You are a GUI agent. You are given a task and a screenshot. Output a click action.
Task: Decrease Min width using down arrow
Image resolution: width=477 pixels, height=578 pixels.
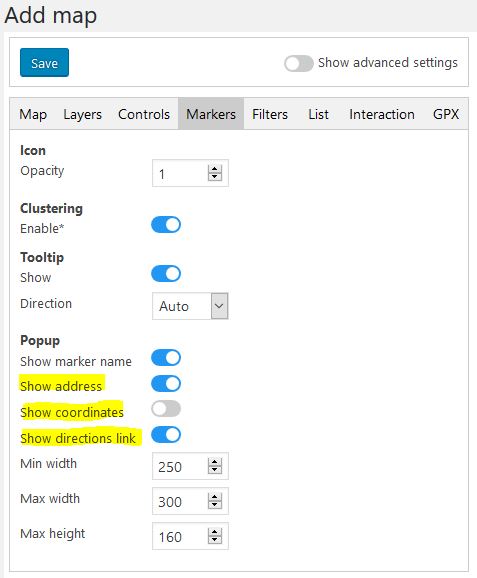tap(215, 470)
